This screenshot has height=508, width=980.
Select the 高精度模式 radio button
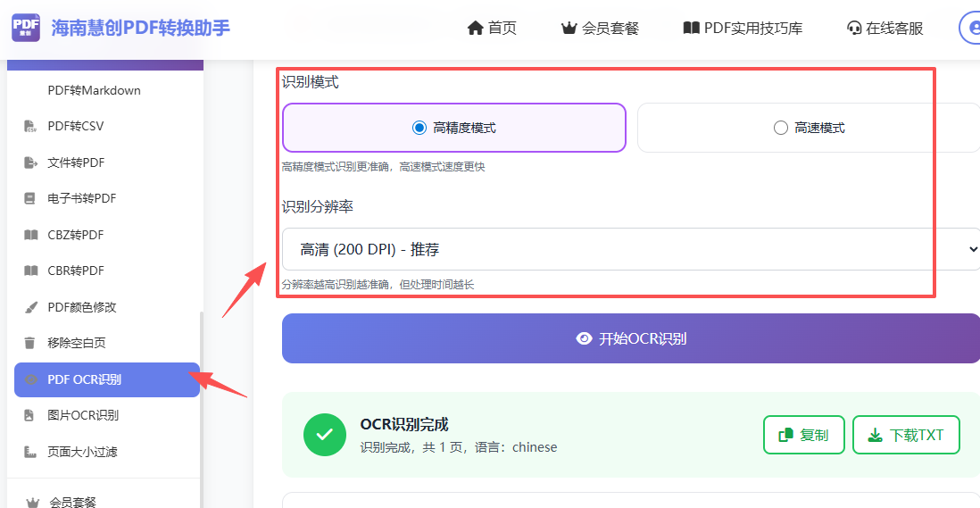pyautogui.click(x=419, y=128)
